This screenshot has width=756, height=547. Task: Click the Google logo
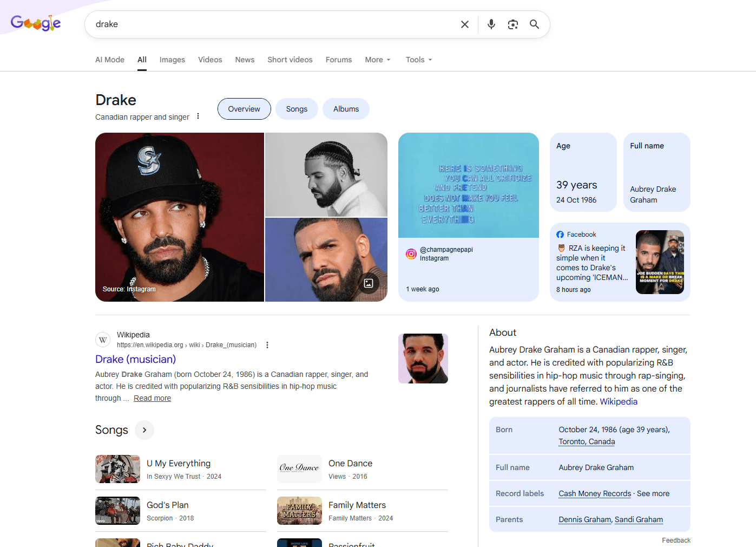tap(36, 23)
